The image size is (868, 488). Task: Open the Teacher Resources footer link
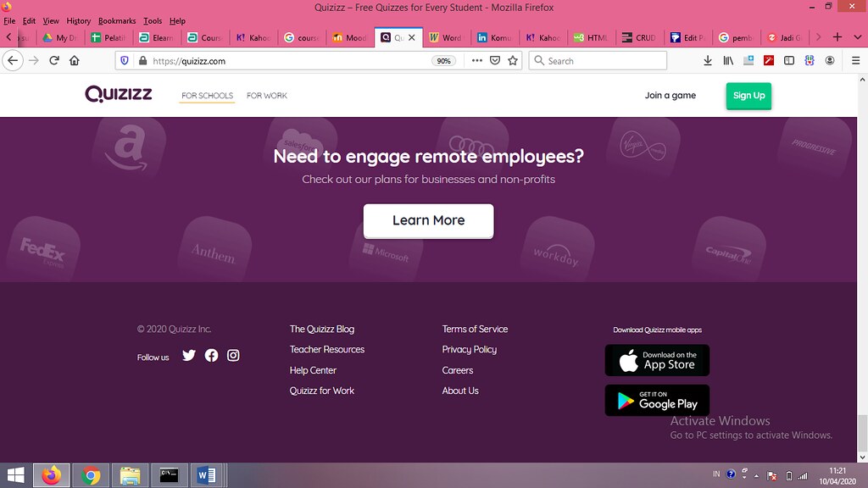(x=326, y=350)
